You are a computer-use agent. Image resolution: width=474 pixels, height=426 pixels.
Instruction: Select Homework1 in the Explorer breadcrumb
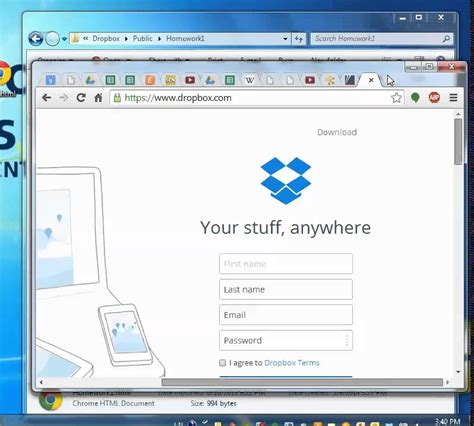pos(185,38)
